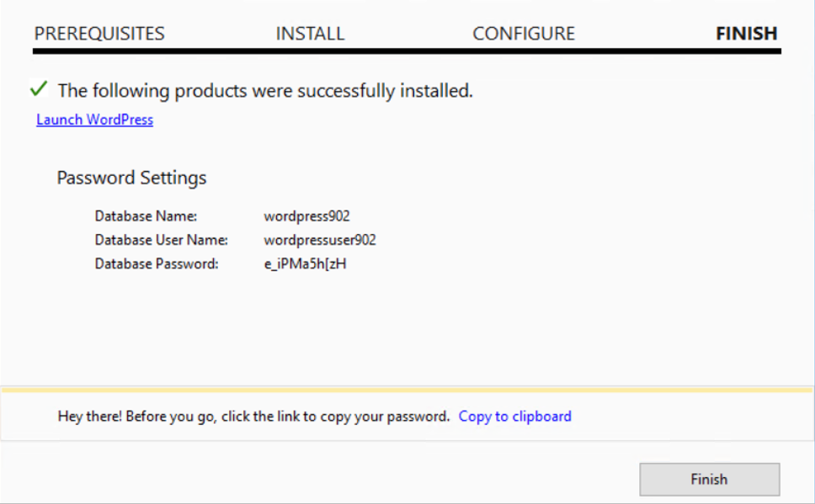Click the Finish button
The height and width of the screenshot is (504, 815).
(710, 479)
